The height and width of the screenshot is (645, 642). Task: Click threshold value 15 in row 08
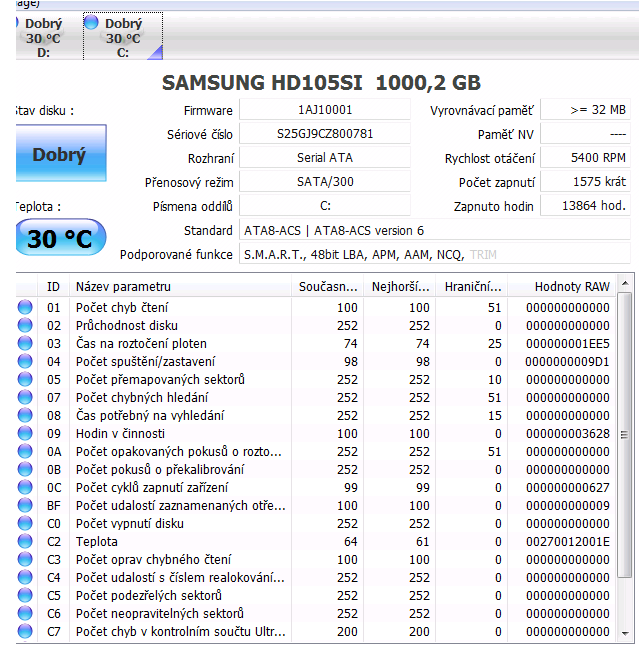coord(494,415)
